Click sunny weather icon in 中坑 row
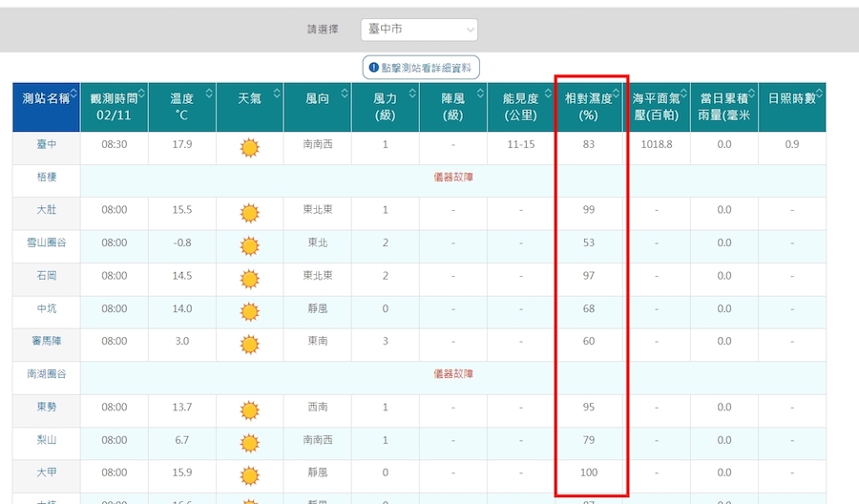The image size is (859, 504). 249,312
